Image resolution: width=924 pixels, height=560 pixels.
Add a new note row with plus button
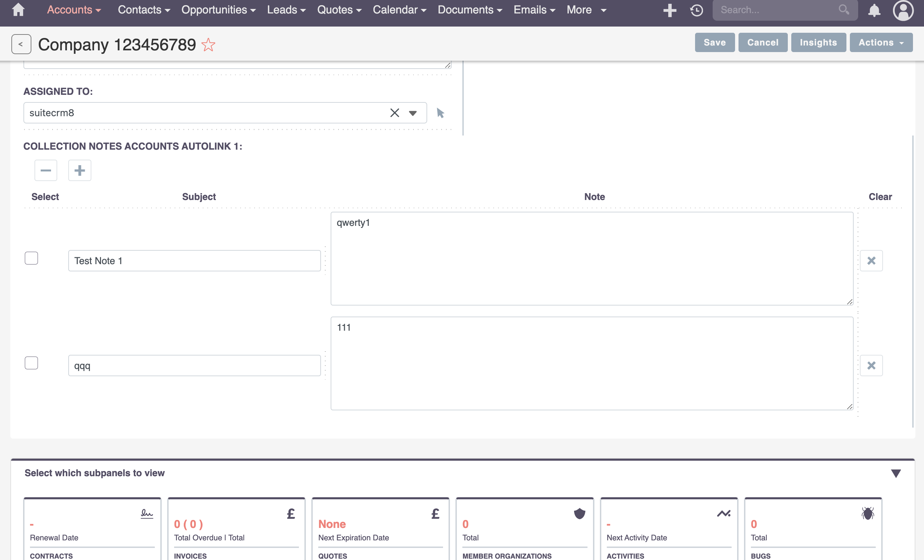coord(80,170)
